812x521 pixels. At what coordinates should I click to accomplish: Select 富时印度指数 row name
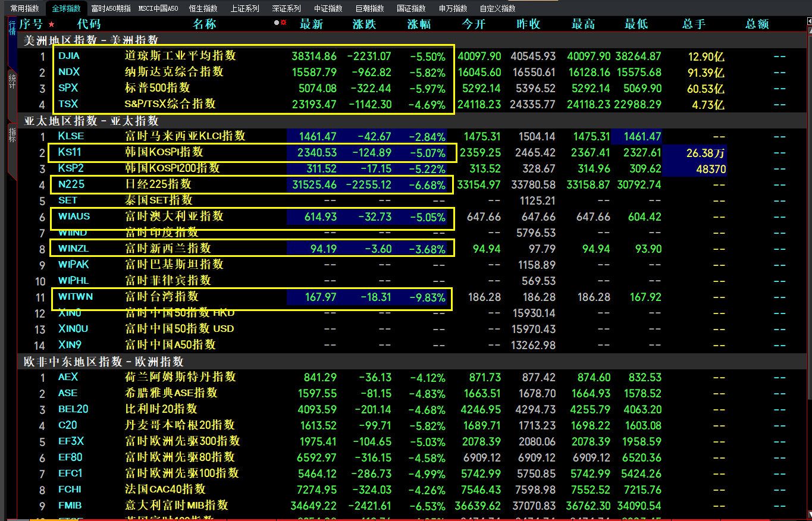(162, 233)
